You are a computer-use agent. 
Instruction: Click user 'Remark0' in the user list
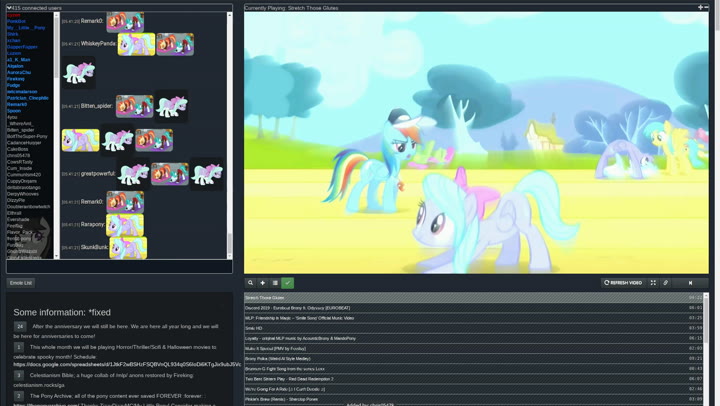point(17,104)
